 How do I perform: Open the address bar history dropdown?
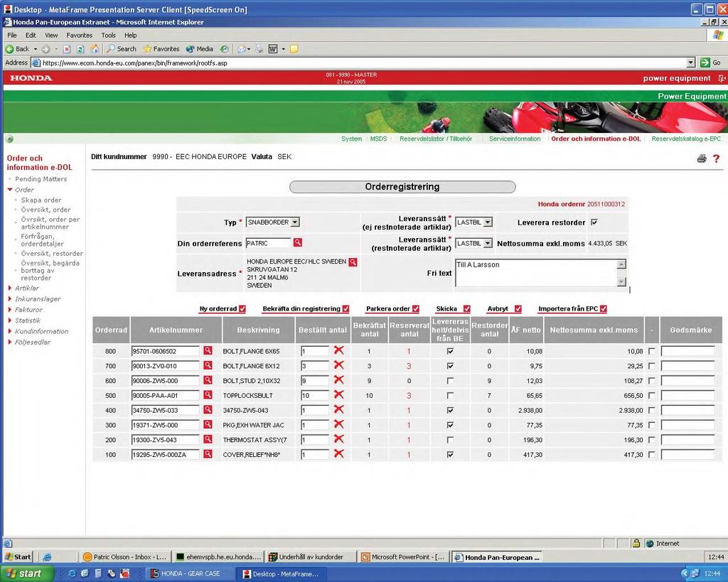point(691,63)
